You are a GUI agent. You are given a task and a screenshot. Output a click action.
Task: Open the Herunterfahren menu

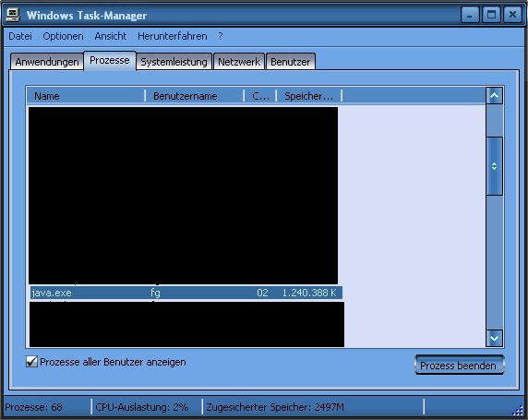pos(172,36)
